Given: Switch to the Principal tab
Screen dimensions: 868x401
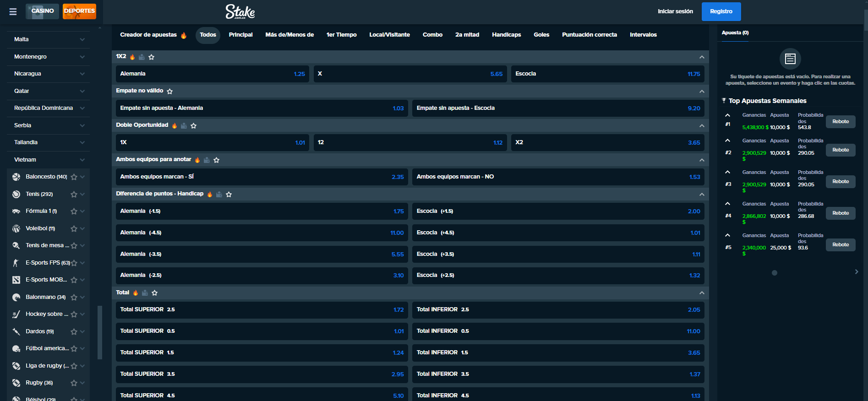Looking at the screenshot, I should pos(240,35).
